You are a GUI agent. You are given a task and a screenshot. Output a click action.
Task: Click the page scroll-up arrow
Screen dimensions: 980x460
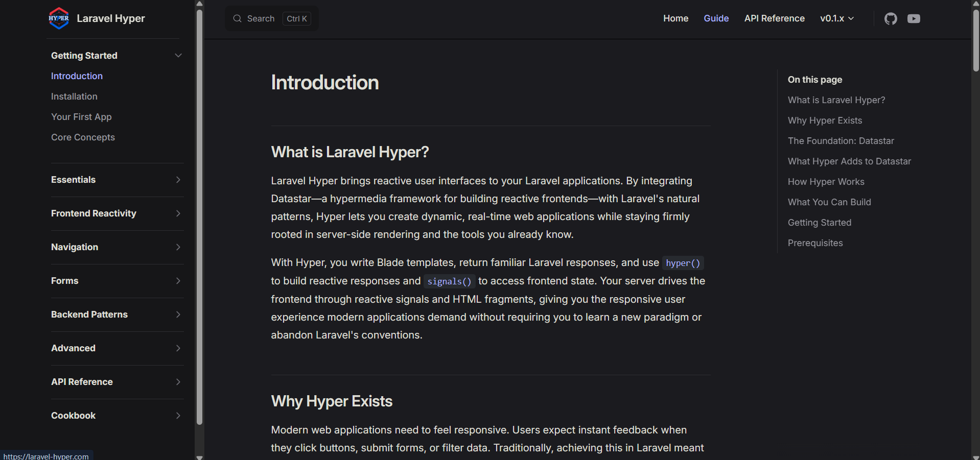coord(976,4)
